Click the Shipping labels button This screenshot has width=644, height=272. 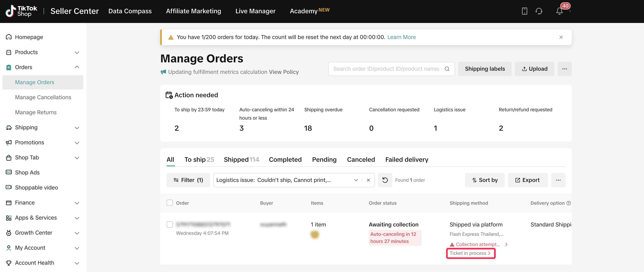pyautogui.click(x=485, y=69)
